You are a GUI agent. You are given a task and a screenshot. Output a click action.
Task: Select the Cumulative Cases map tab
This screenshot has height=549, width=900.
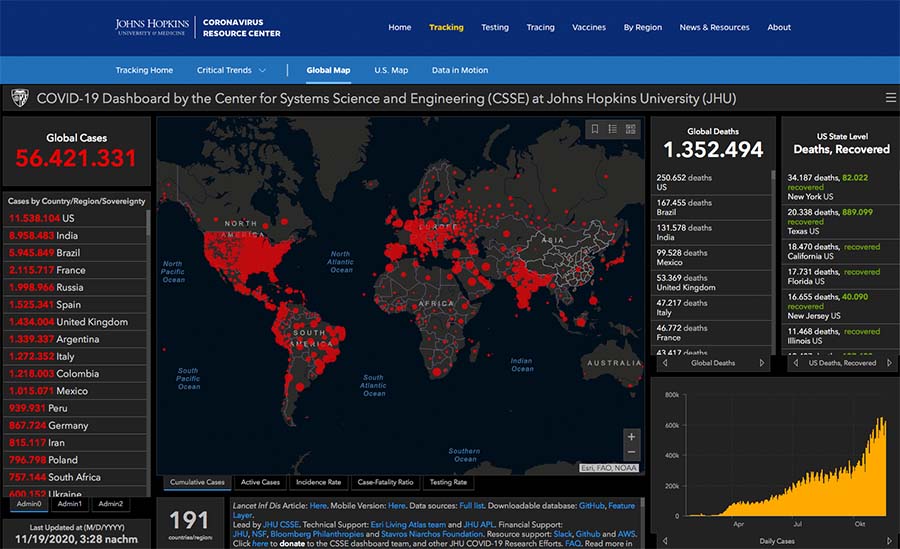197,482
